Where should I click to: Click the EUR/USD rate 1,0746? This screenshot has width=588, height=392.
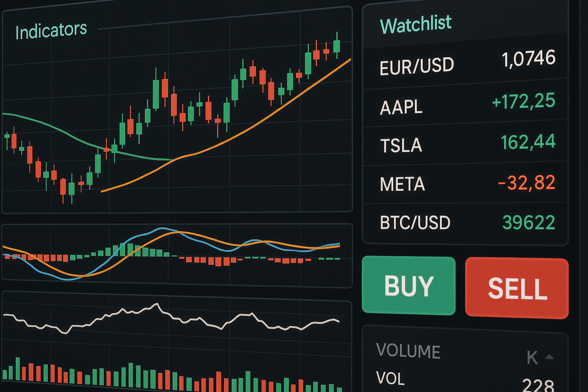(528, 59)
